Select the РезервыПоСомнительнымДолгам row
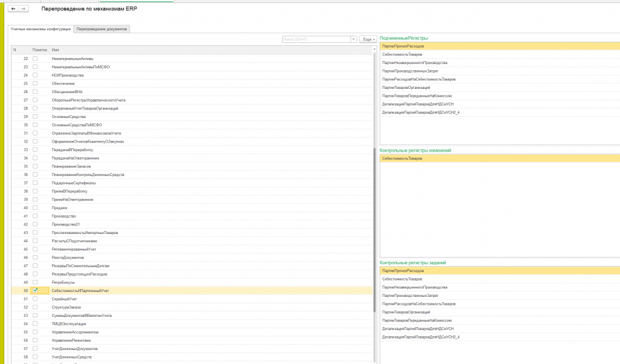This screenshot has width=620, height=364. (192, 265)
